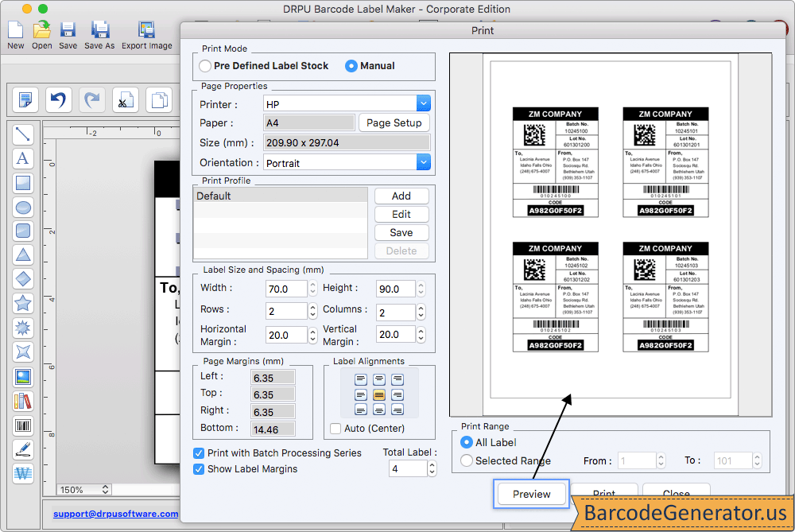
Task: Toggle Show Label Margins checkbox
Action: 199,469
